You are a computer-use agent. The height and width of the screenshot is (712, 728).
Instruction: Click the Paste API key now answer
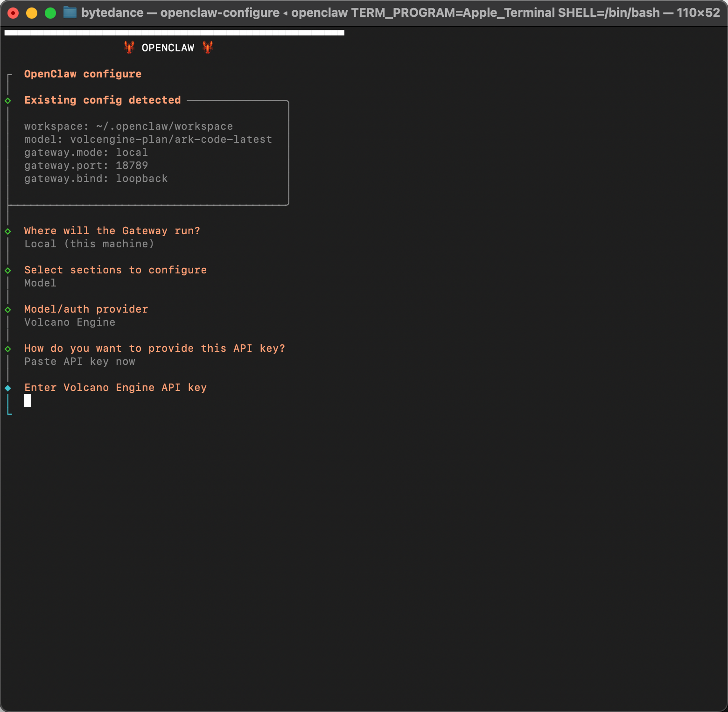(79, 362)
